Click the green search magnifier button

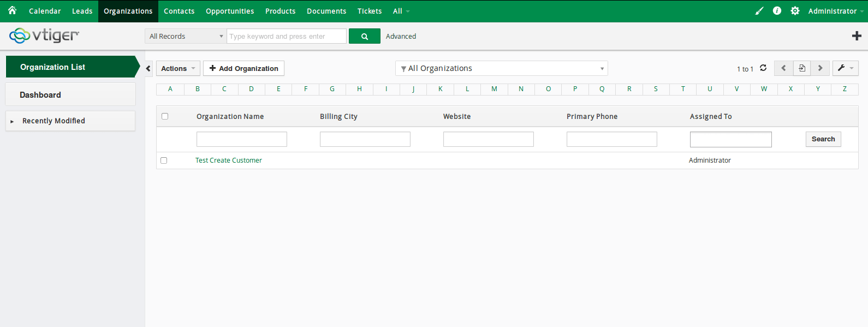(x=364, y=37)
